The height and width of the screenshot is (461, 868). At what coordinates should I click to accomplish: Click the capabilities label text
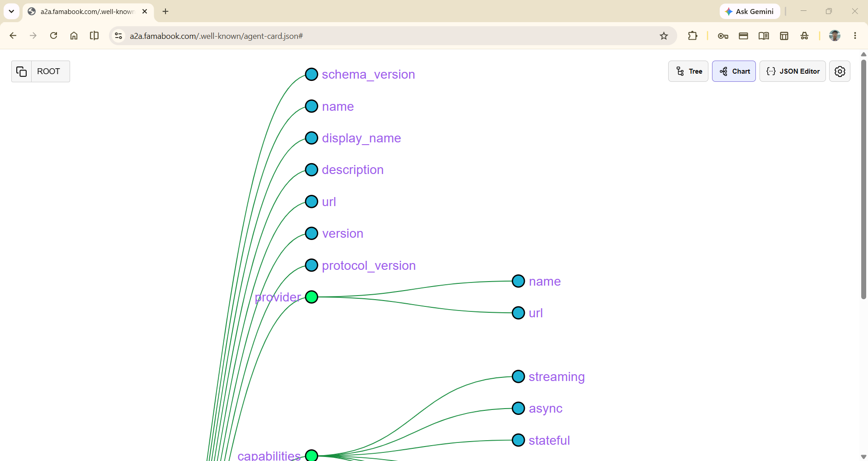pyautogui.click(x=269, y=455)
